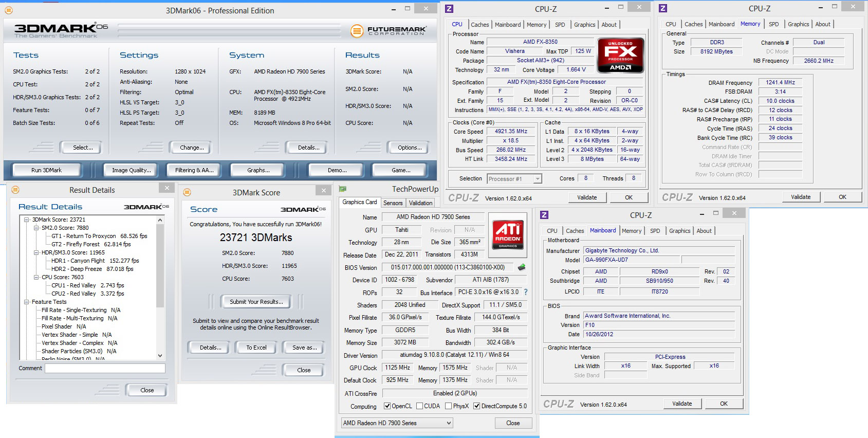Viewport: 868px width, 438px height.
Task: Select the Mainboard tab in CPU-Z Memory window
Action: pyautogui.click(x=722, y=24)
